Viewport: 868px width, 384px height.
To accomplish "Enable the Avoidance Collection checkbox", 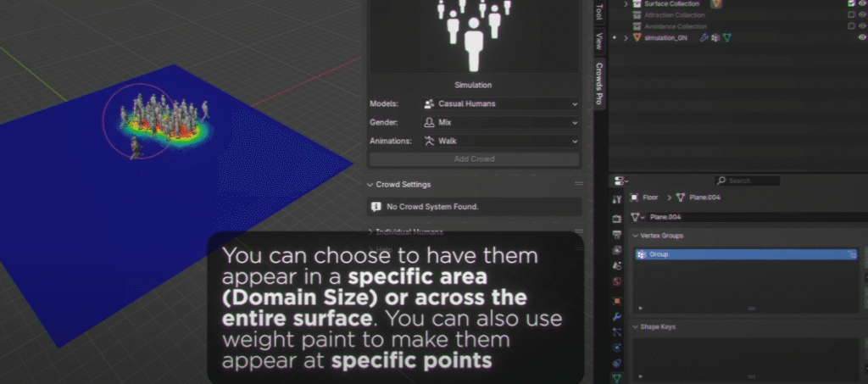I will 850,26.
